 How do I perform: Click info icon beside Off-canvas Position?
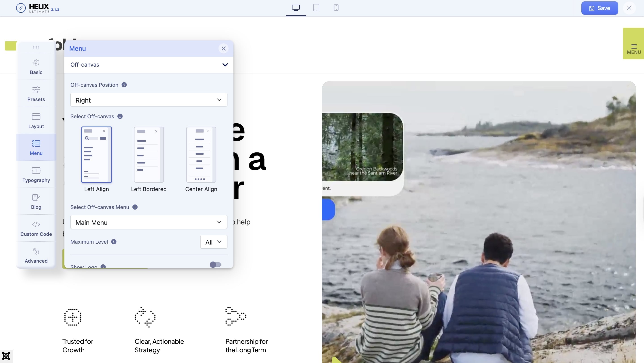click(124, 85)
